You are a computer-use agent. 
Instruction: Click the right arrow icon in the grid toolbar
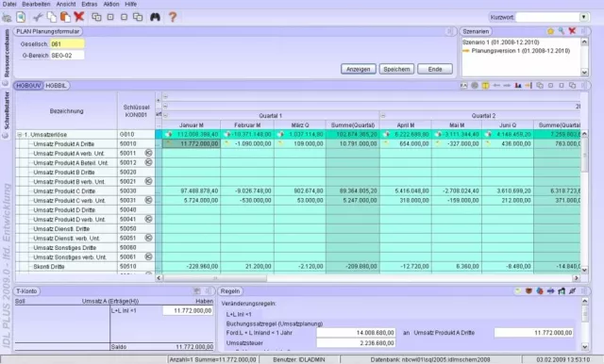click(507, 86)
